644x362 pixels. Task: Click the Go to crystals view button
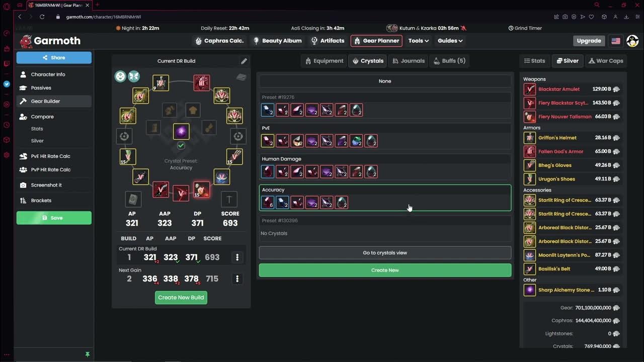(385, 253)
